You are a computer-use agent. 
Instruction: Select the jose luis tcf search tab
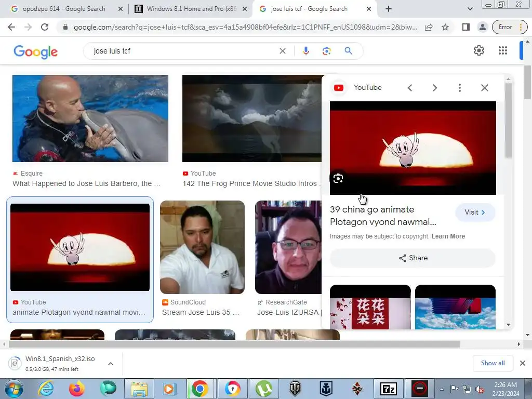309,9
